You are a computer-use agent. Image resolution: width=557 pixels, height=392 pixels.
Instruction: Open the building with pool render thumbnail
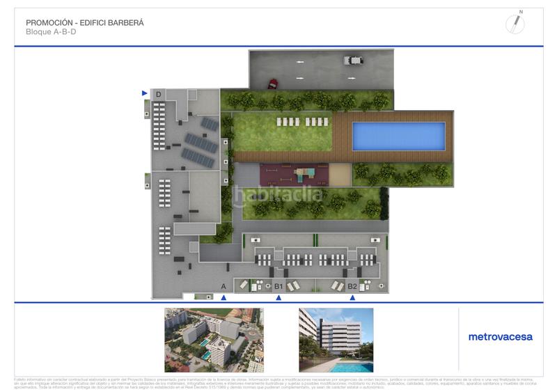(x=336, y=339)
